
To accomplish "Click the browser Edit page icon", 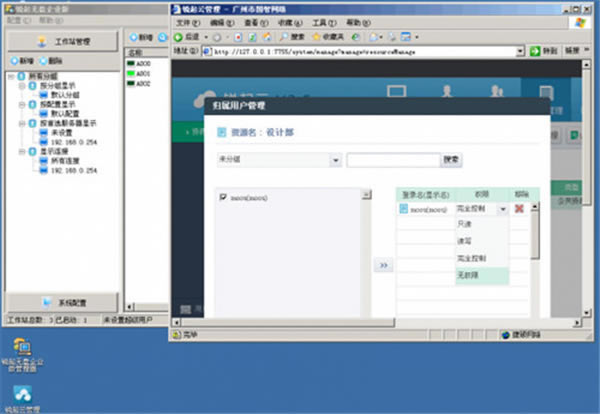I will pyautogui.click(x=406, y=37).
